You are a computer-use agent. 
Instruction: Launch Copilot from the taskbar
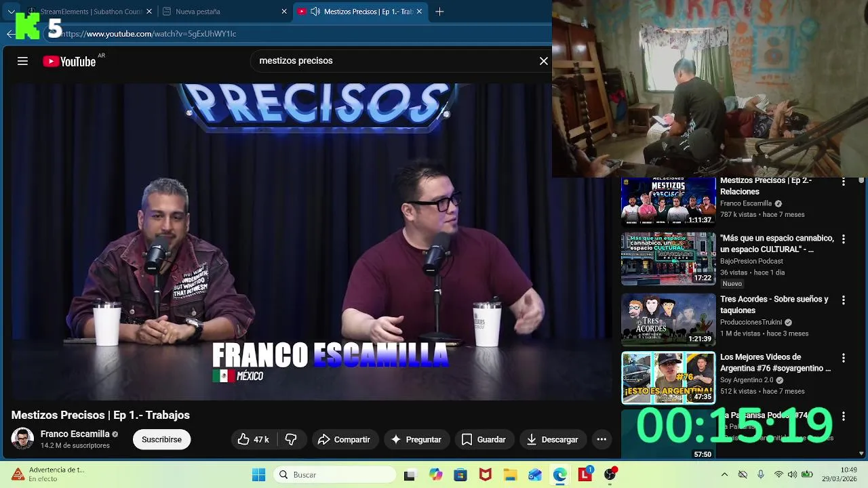click(435, 475)
